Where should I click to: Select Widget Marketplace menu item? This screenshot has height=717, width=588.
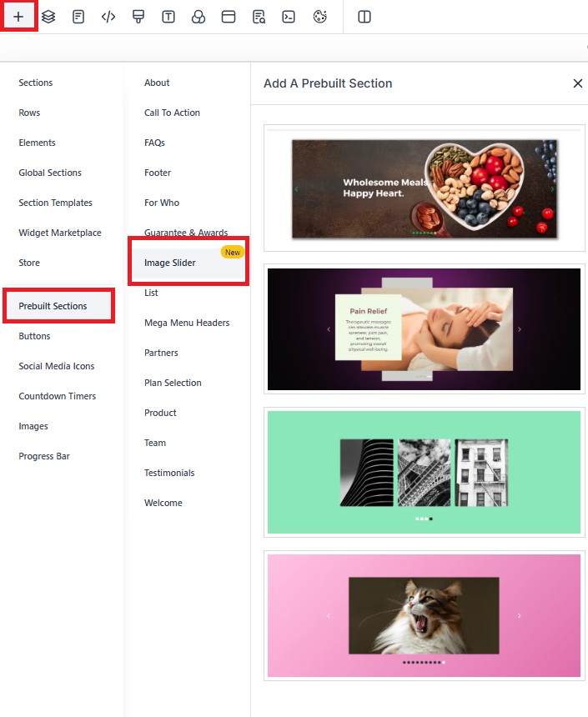click(60, 233)
